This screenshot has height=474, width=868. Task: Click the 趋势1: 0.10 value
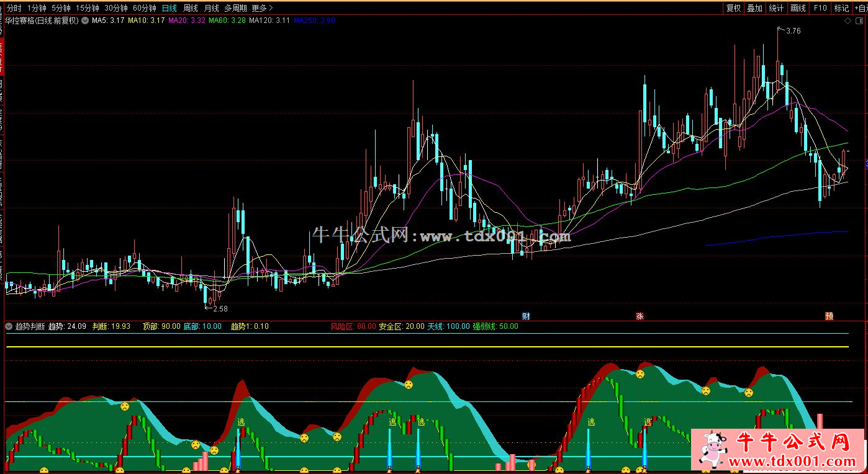(x=250, y=326)
